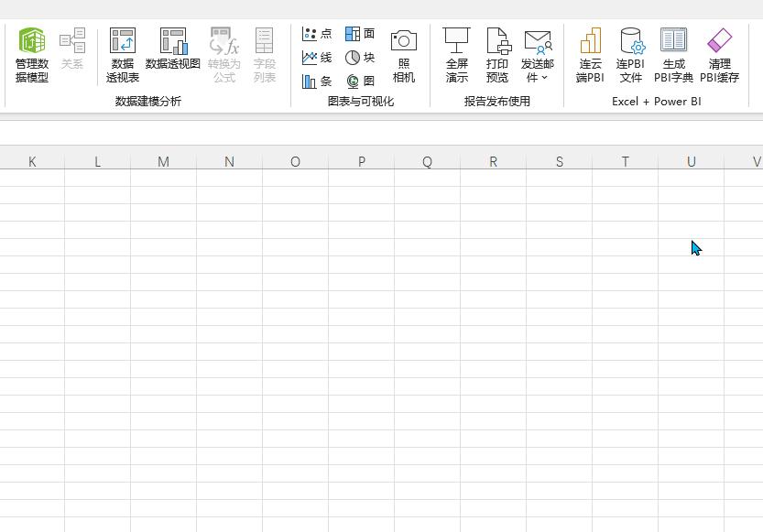Create a bar (条) chart

314,81
